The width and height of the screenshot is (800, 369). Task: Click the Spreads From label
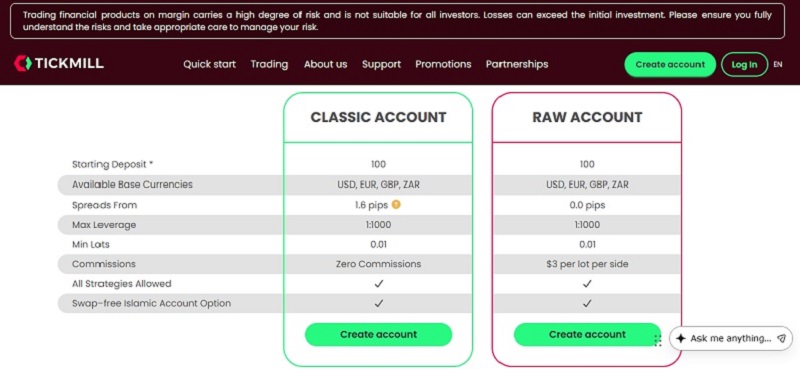coord(105,205)
